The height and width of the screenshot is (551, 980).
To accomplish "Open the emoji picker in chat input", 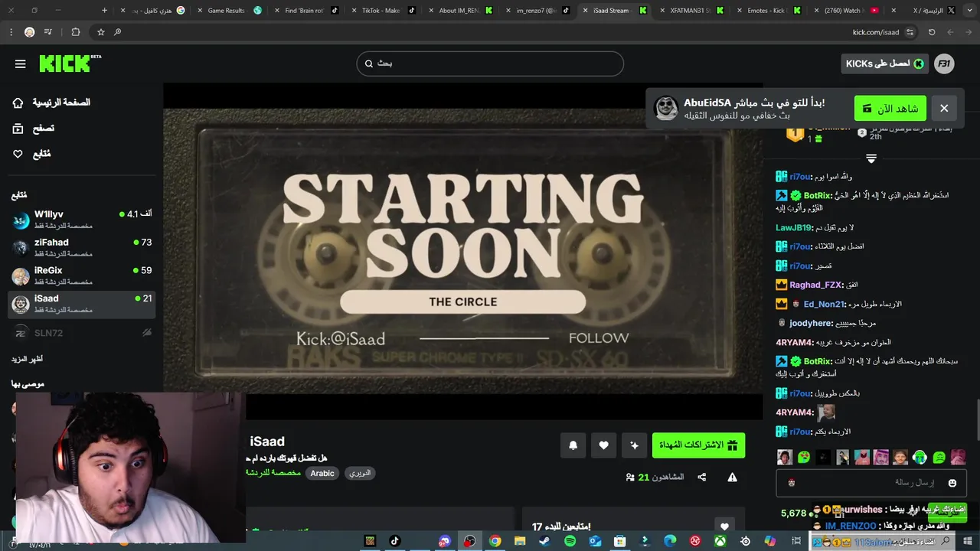I will (952, 483).
